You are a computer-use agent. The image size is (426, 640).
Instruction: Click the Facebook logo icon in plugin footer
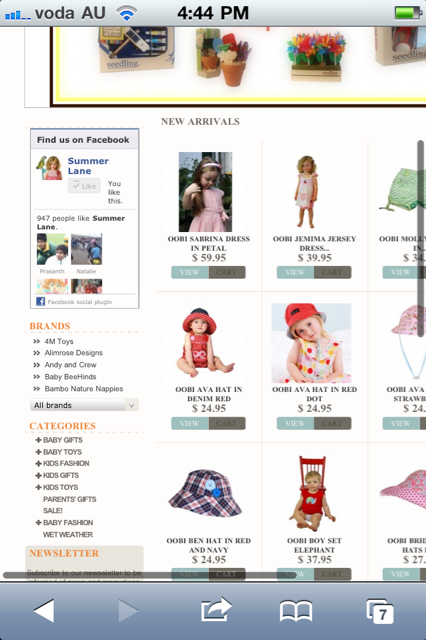pos(40,302)
